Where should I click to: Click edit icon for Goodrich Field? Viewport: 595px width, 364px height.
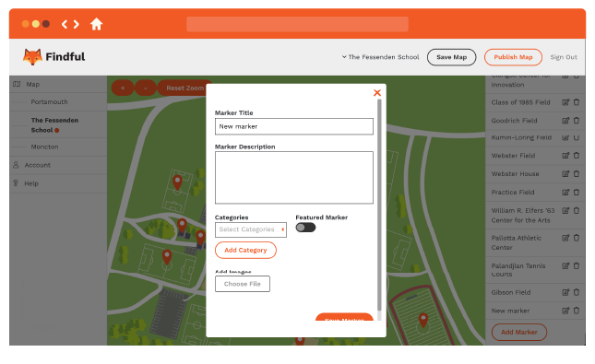point(565,121)
